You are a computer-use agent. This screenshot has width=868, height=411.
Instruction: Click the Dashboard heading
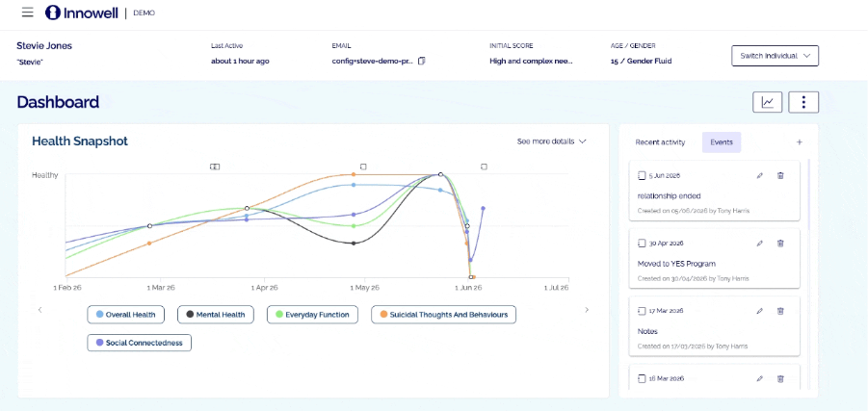(x=58, y=102)
